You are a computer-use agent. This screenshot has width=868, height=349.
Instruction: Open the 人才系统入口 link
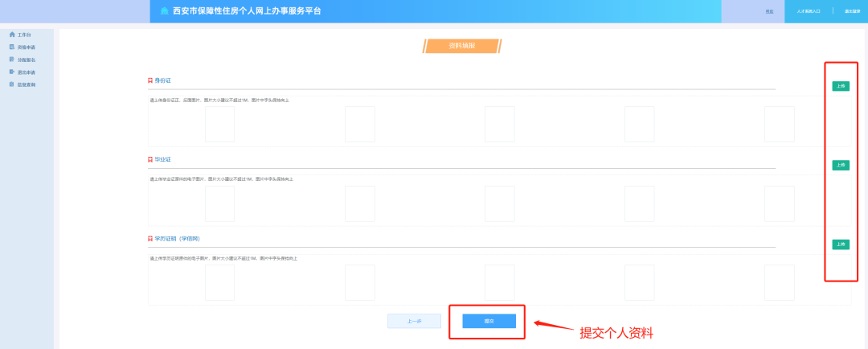(x=809, y=11)
